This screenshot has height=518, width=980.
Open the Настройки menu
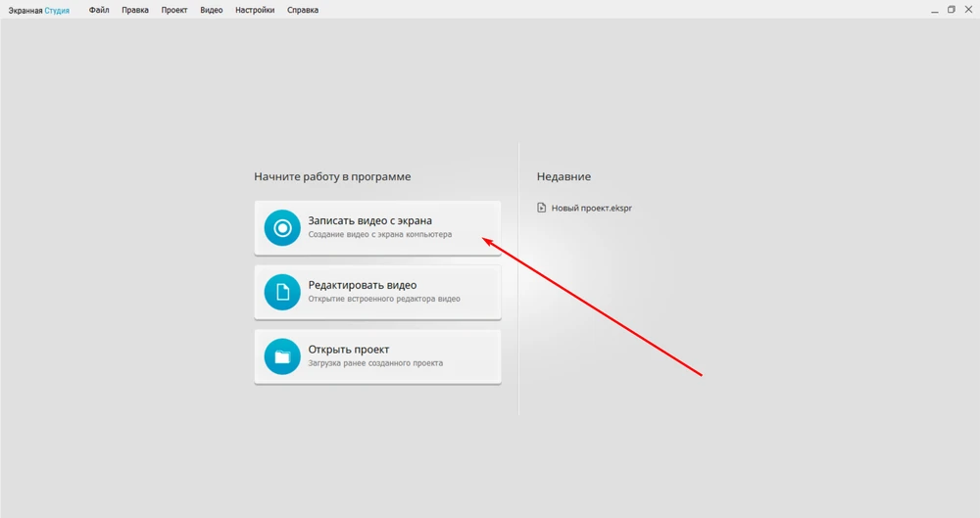click(x=255, y=10)
